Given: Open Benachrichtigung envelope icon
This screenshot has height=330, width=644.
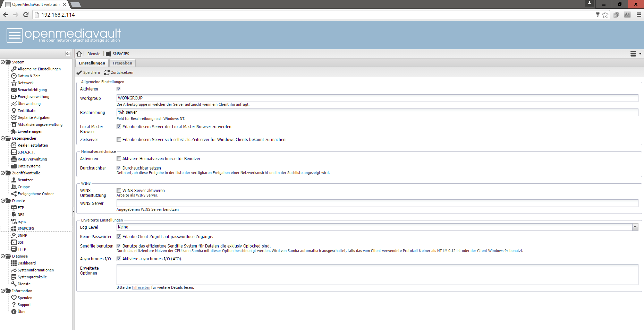Looking at the screenshot, I should tap(14, 90).
